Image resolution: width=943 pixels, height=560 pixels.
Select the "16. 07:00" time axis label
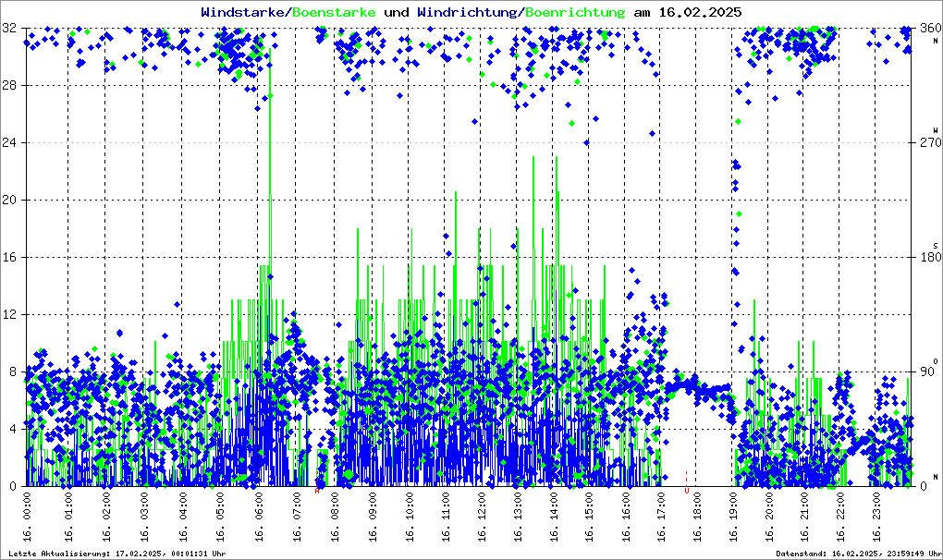click(297, 517)
